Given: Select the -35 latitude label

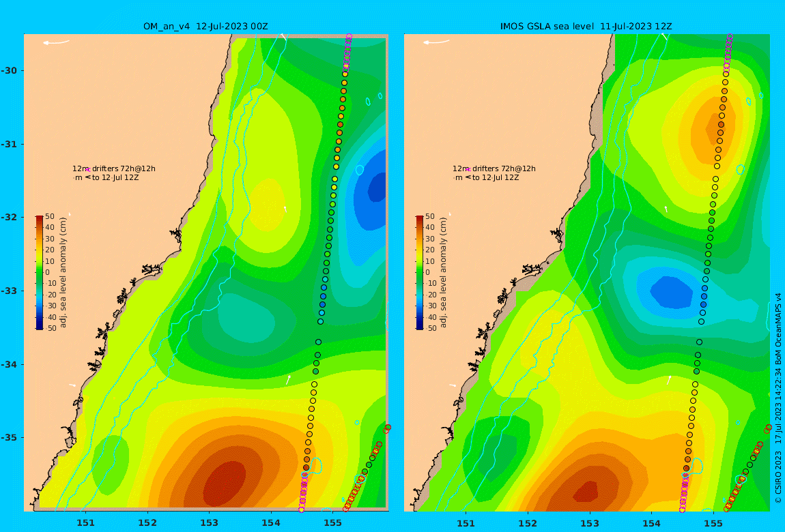Looking at the screenshot, I should pyautogui.click(x=9, y=437).
